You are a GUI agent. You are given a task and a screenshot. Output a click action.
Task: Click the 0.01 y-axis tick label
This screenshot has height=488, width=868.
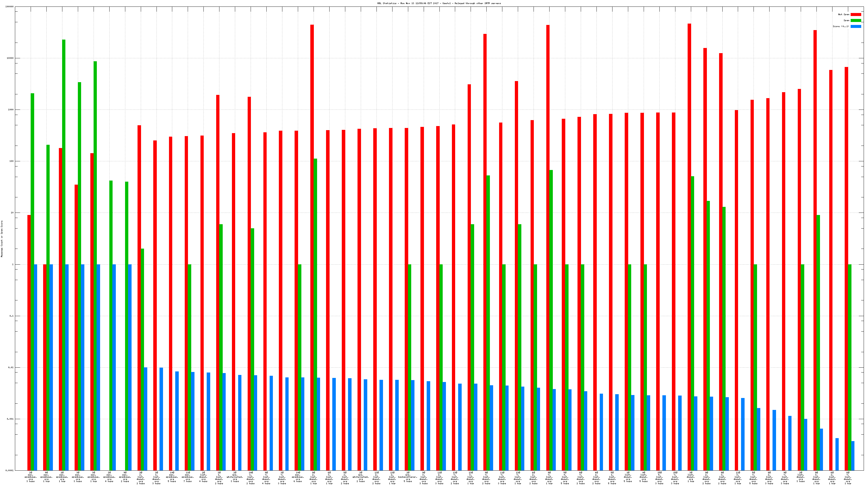[11, 367]
